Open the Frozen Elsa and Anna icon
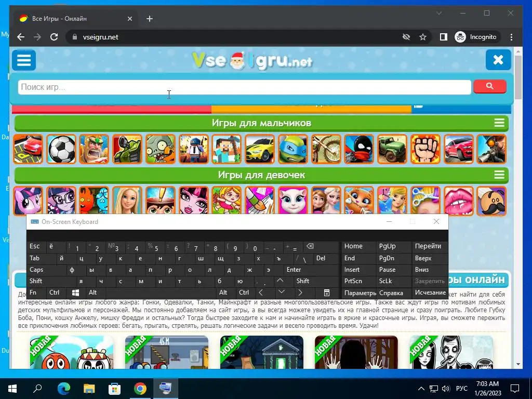This screenshot has height=399, width=532. 326,201
